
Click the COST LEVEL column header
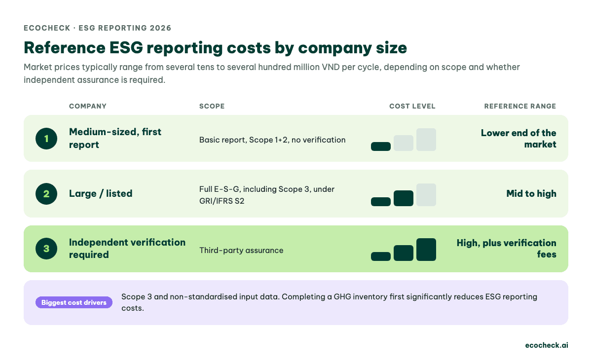coord(412,106)
